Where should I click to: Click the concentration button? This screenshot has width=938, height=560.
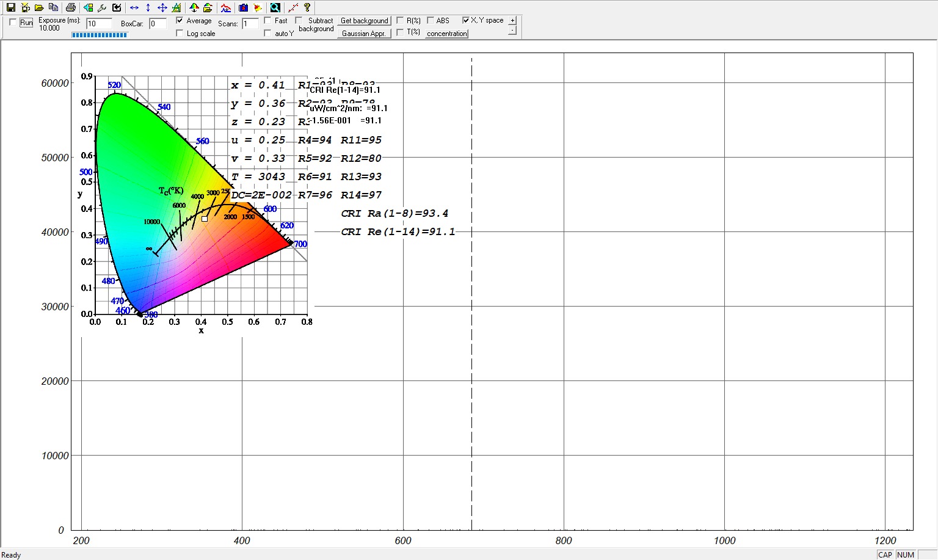(446, 34)
